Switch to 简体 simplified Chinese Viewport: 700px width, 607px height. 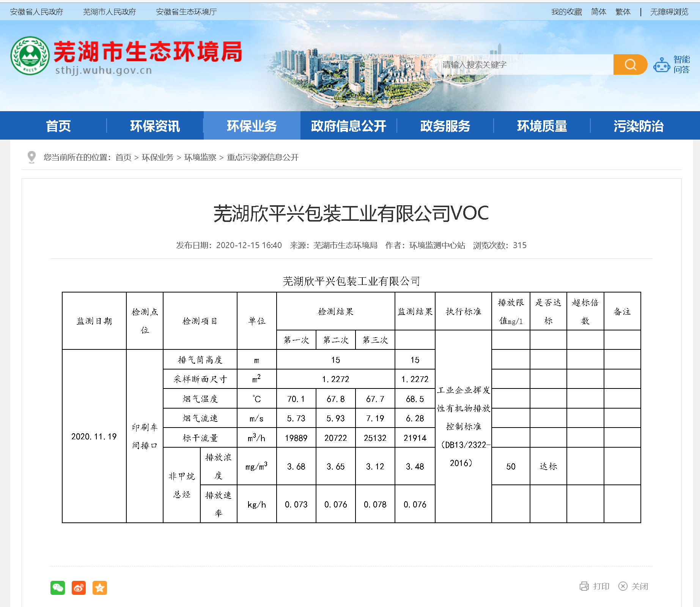(599, 12)
